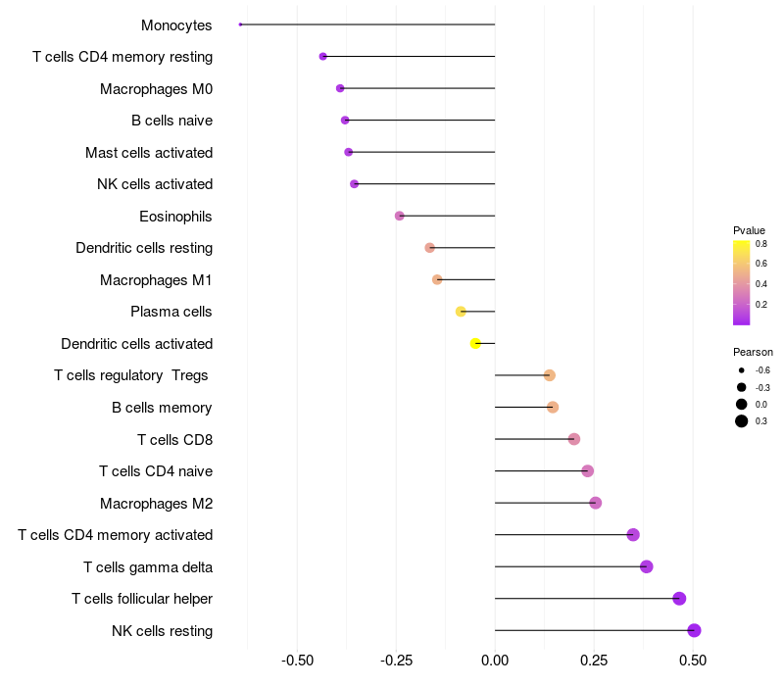Click the T cells regulatory Tregs dot
Image resolution: width=784 pixels, height=686 pixels.
(x=549, y=375)
